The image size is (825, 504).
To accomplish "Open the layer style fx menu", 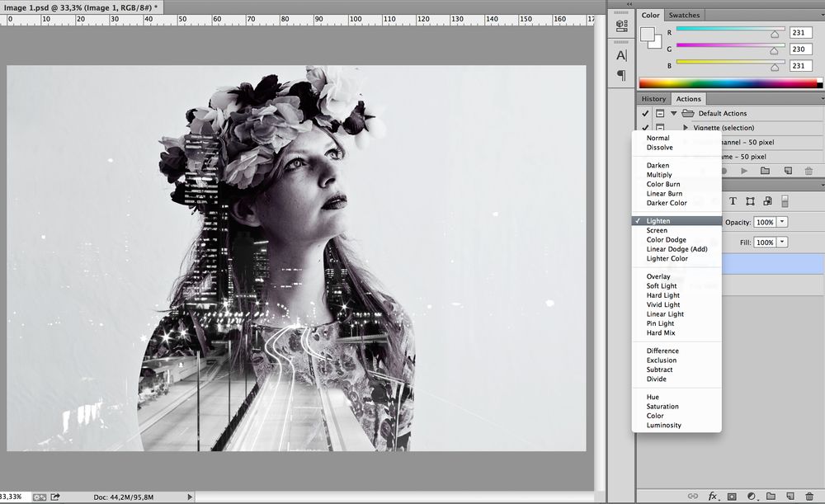I will [714, 497].
